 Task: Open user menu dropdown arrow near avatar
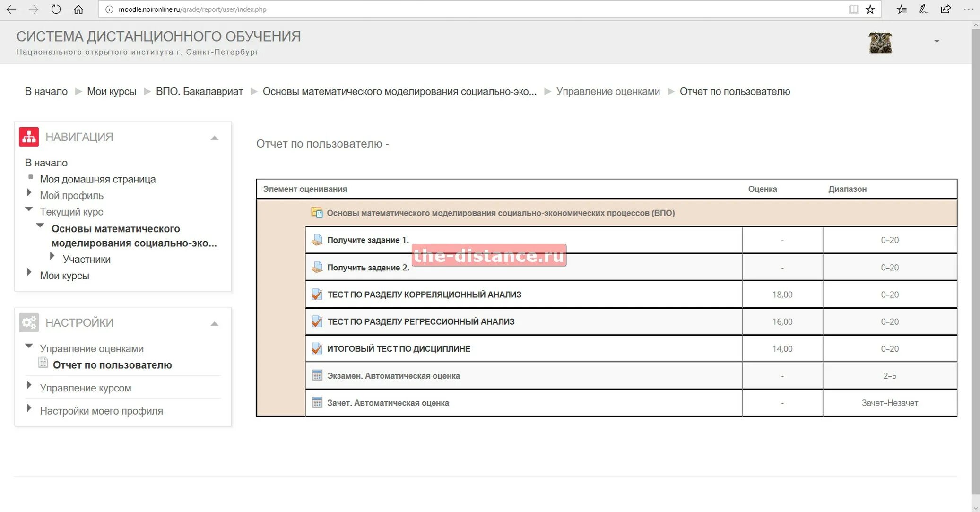tap(937, 42)
